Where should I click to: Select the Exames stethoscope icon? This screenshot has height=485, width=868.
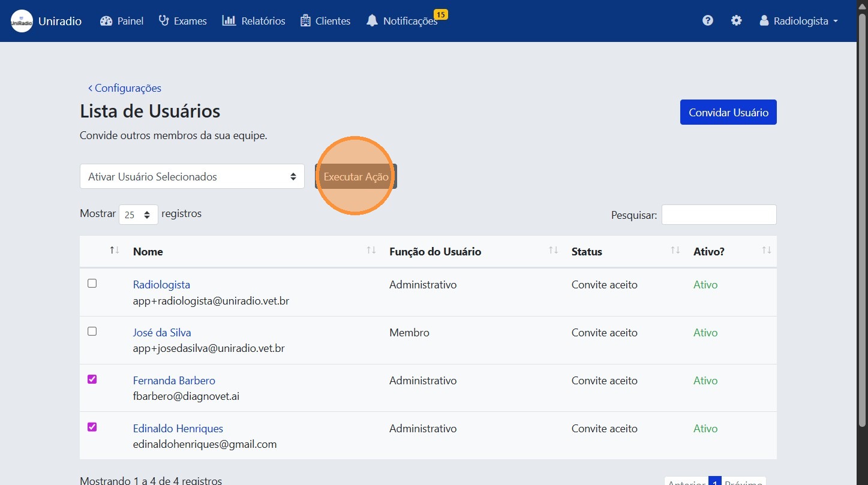tap(163, 20)
